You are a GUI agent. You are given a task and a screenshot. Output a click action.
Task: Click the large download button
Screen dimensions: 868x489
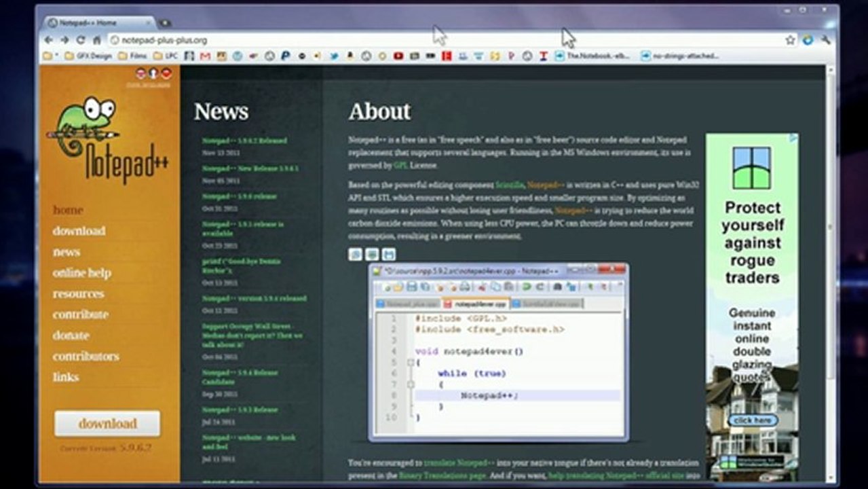(107, 423)
